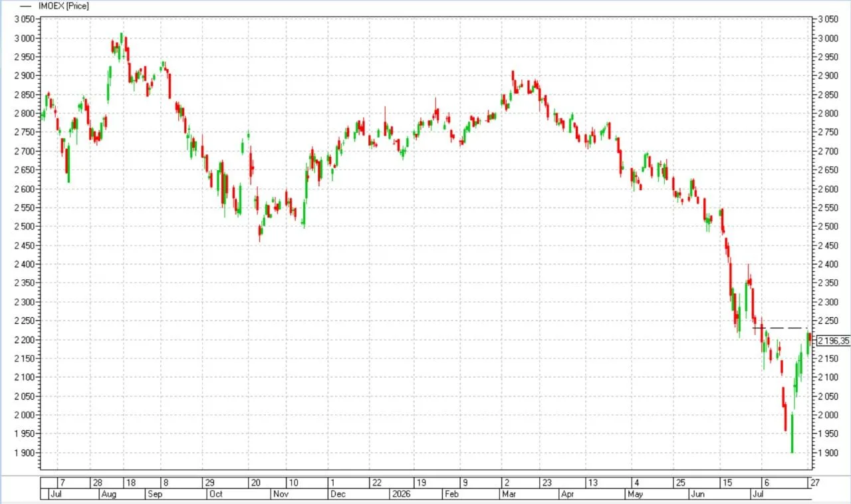Click the 1 900 label on the left price axis
The width and height of the screenshot is (851, 504).
tap(26, 453)
